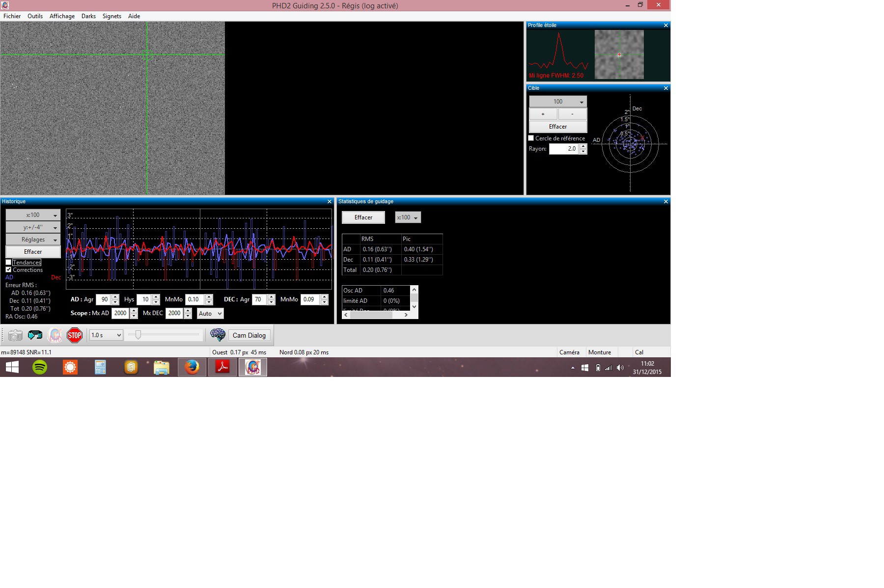Click the Cam Dialog button
Viewport: 884px width, 588px height.
[249, 335]
